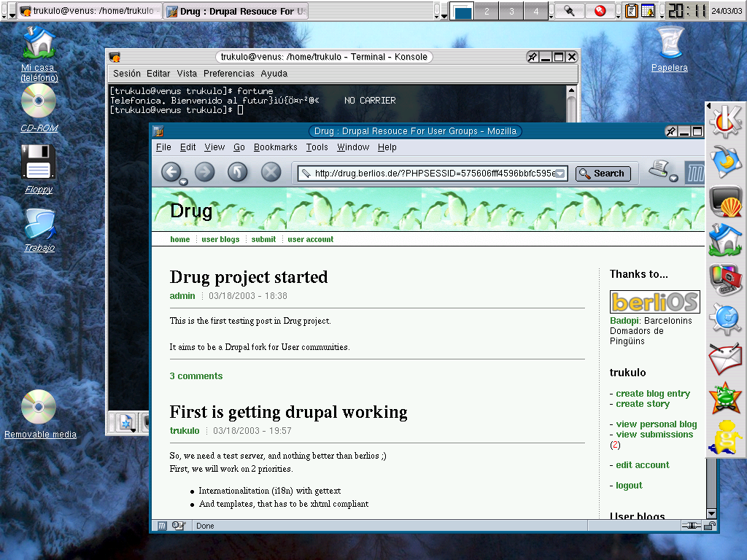Click the edit account link

643,464
